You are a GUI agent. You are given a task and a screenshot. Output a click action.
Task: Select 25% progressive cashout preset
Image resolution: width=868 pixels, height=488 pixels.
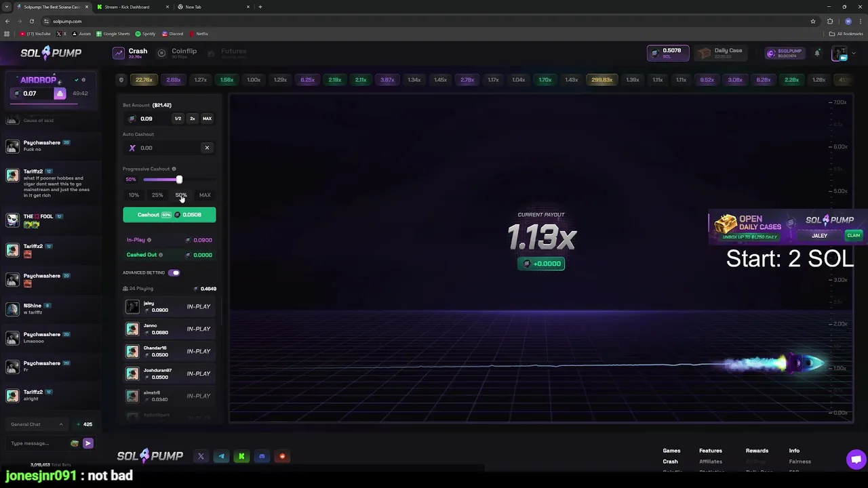tap(157, 195)
